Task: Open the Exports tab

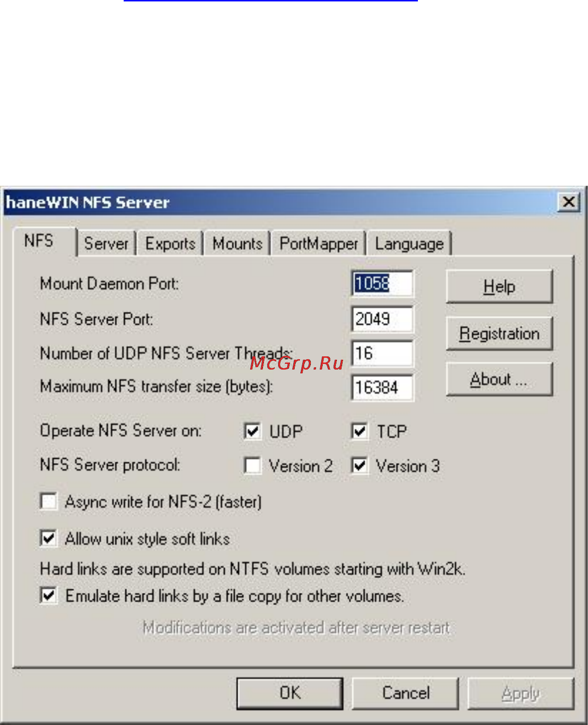Action: pyautogui.click(x=171, y=244)
